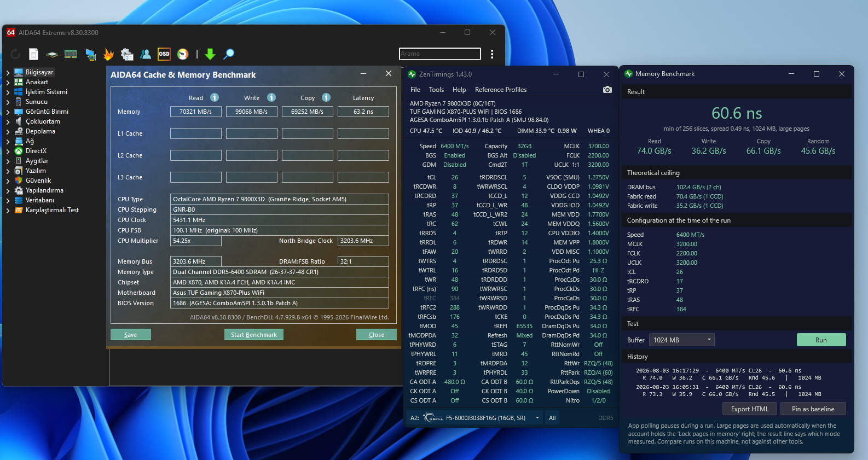Open the File menu in ZenTimings
The height and width of the screenshot is (460, 868).
[415, 90]
